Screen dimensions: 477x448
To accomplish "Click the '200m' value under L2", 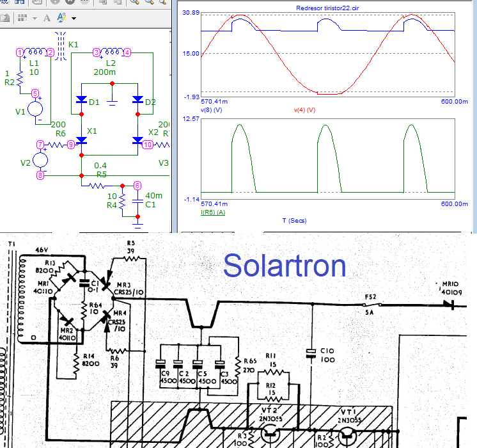I will pyautogui.click(x=104, y=72).
